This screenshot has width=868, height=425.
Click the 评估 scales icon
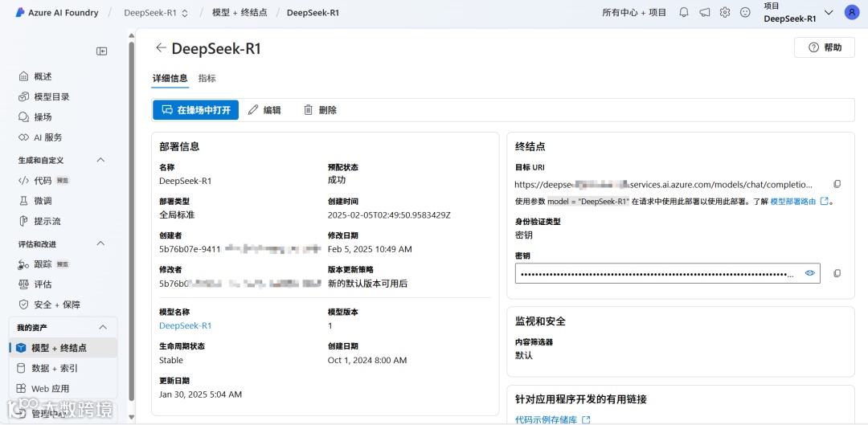coord(23,284)
